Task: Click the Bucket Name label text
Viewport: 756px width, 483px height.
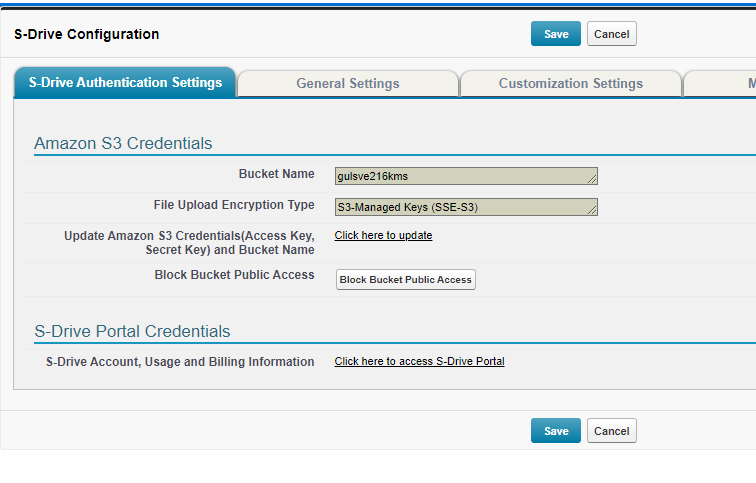Action: point(276,174)
